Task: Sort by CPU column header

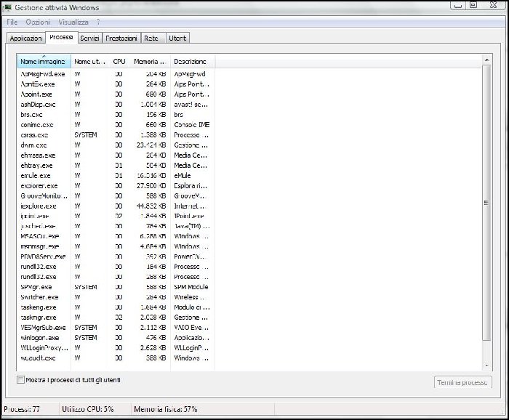Action: [119, 61]
